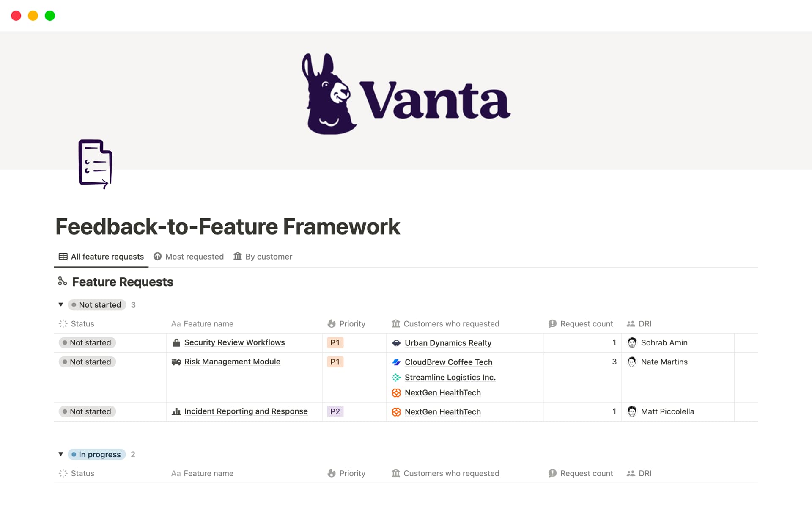Click the request count value 3 on Risk Management Module
The width and height of the screenshot is (812, 508).
tap(614, 362)
